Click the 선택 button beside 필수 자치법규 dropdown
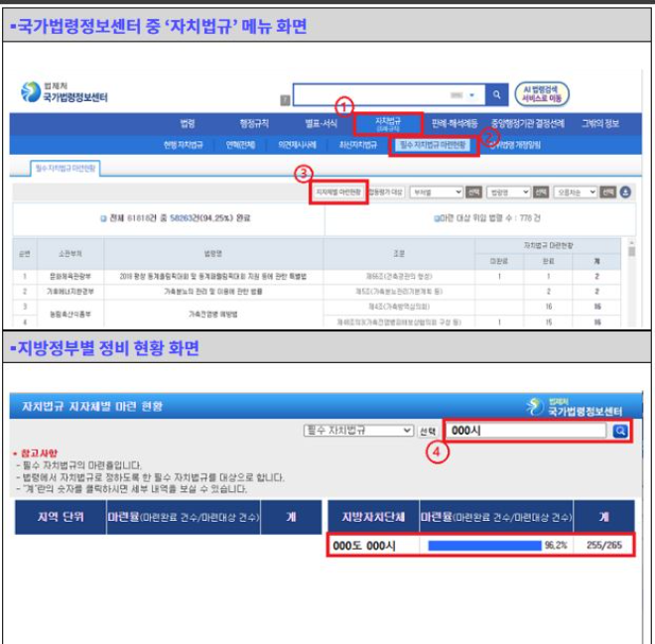 [428, 431]
